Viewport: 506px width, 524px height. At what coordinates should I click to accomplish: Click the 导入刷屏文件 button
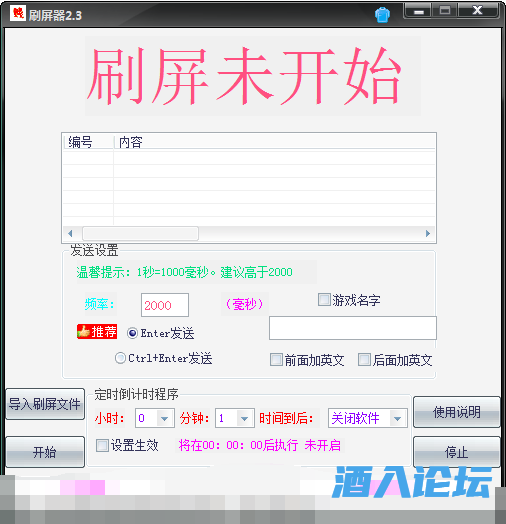45,404
